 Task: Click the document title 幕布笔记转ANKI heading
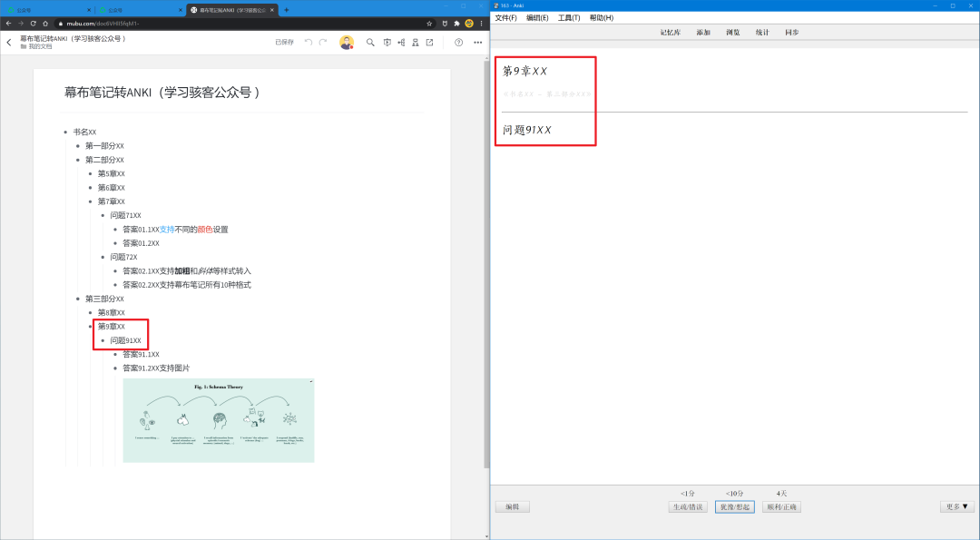(x=162, y=93)
